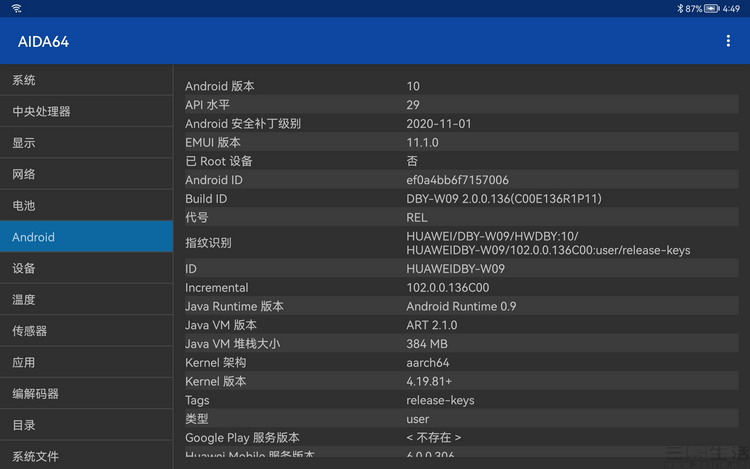Screen dimensions: 750x469
Task: Tap the battery status icon
Action: [711, 9]
